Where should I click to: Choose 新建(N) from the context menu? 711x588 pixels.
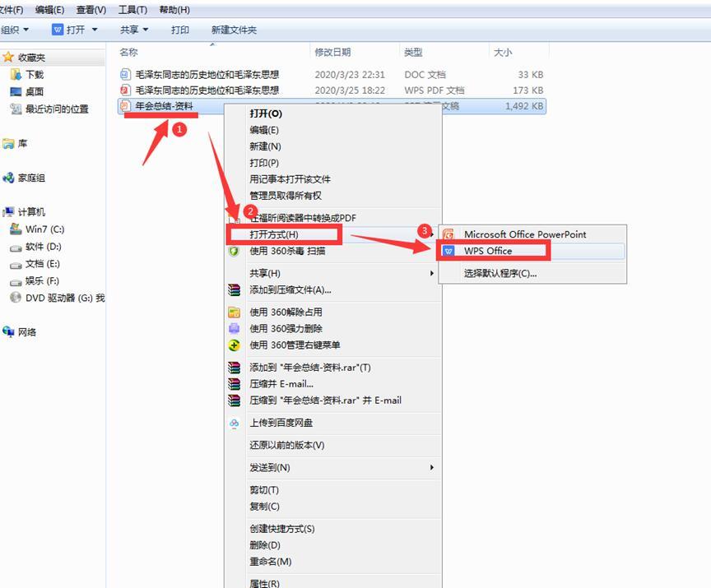pyautogui.click(x=332, y=146)
